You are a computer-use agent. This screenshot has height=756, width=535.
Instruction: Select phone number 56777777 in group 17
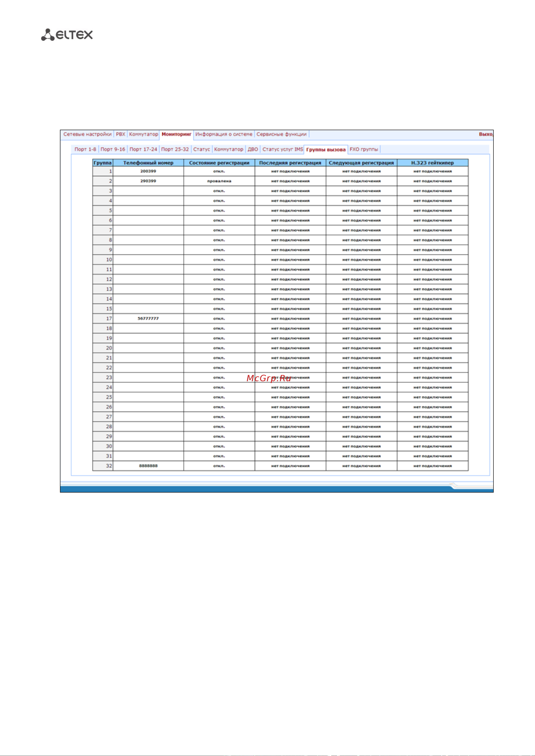click(148, 319)
